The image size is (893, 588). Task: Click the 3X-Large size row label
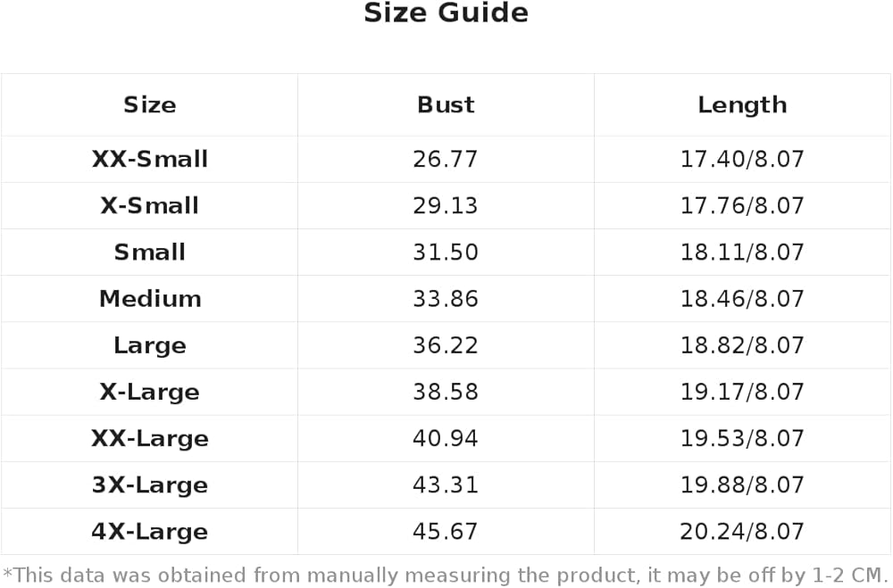tap(150, 485)
